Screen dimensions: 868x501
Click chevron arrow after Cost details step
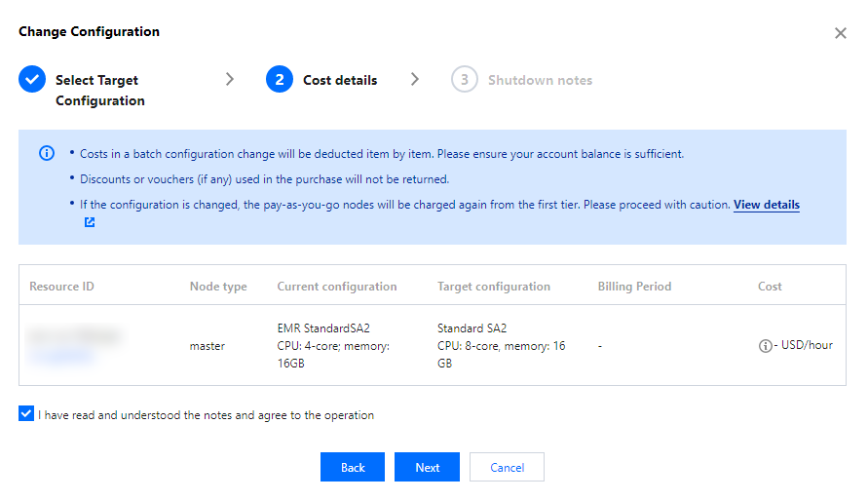pyautogui.click(x=415, y=80)
